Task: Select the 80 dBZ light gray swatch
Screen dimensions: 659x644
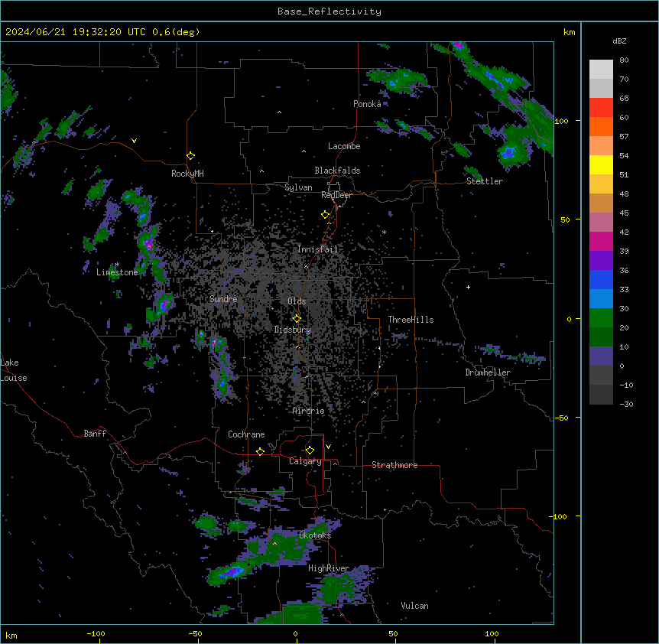Action: point(601,69)
